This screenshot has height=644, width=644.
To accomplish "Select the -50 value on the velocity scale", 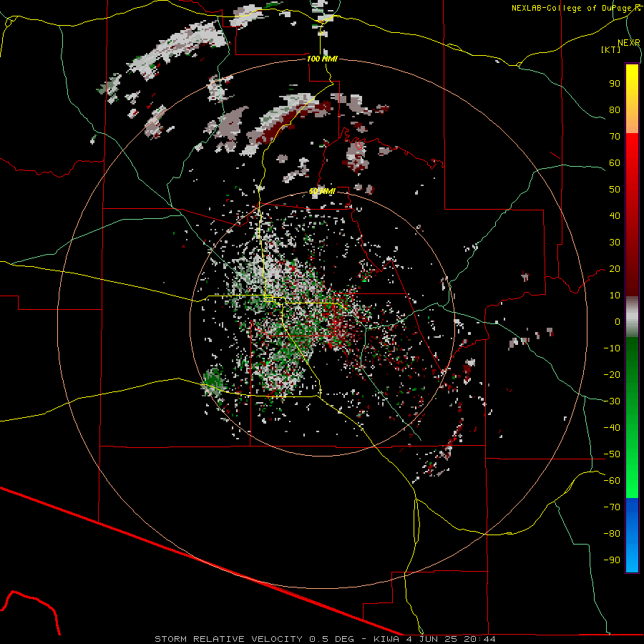I will [x=612, y=454].
